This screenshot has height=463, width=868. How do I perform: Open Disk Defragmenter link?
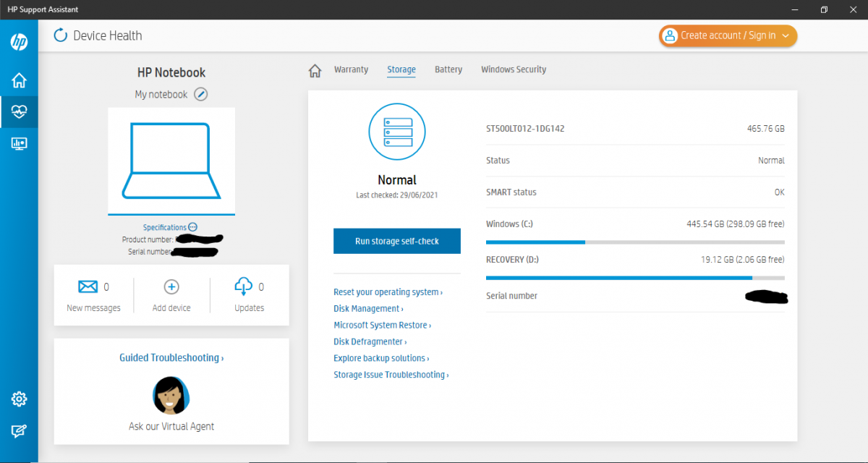pos(370,342)
